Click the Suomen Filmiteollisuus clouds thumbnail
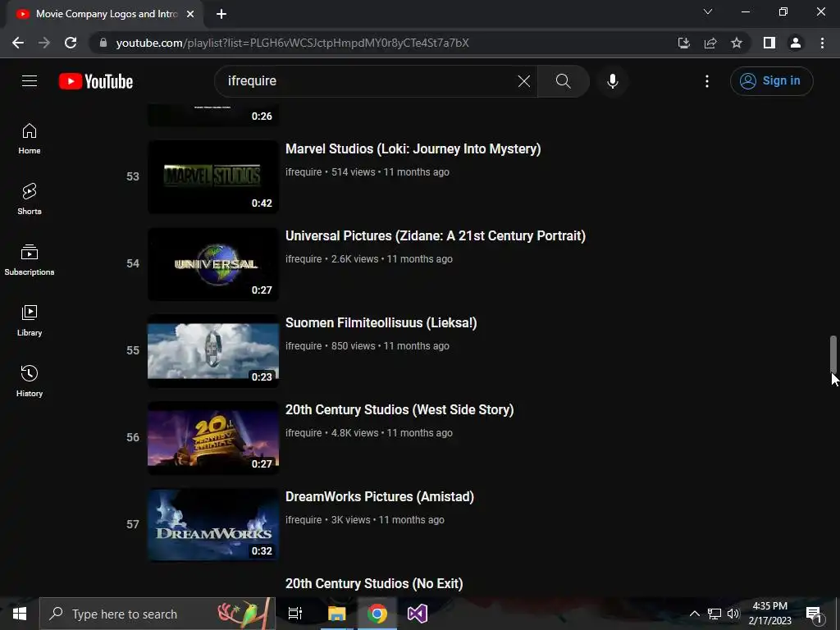840x630 pixels. 213,350
